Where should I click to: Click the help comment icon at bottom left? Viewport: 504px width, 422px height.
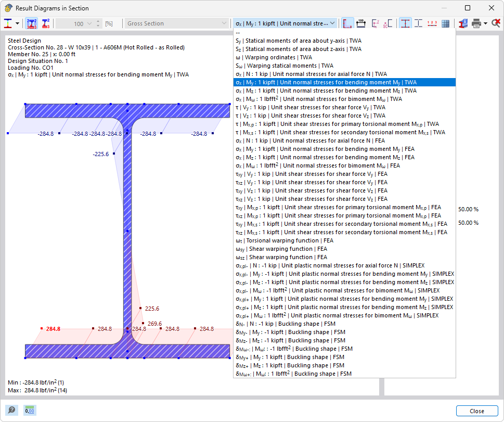point(11,410)
